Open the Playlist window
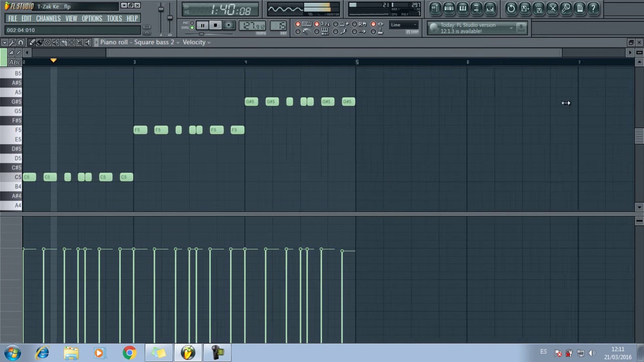 [x=435, y=8]
